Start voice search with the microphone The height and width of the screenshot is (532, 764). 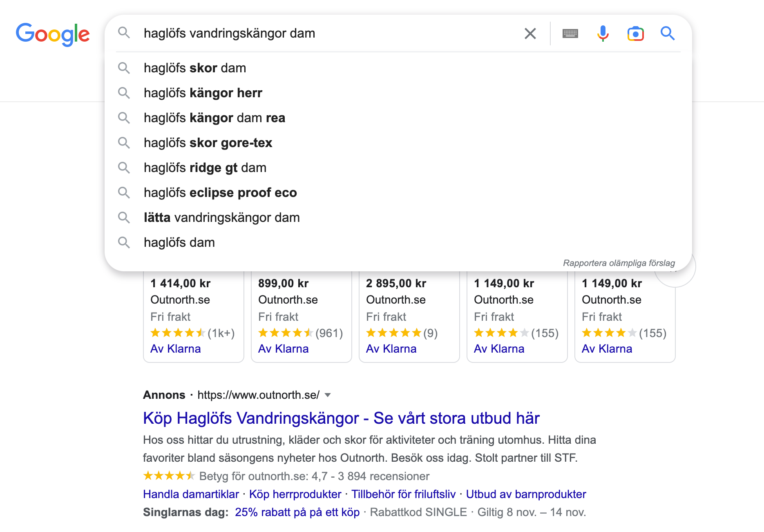click(x=603, y=34)
